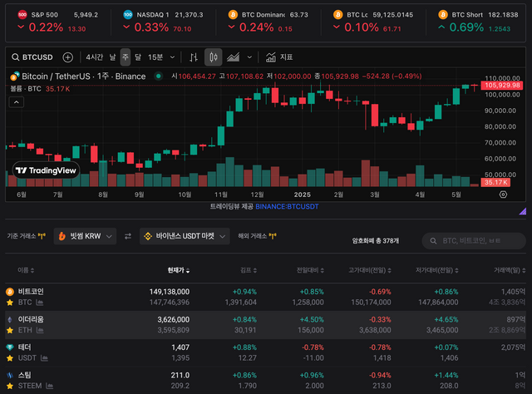
Task: Click the 105,929.98 price label
Action: click(502, 85)
